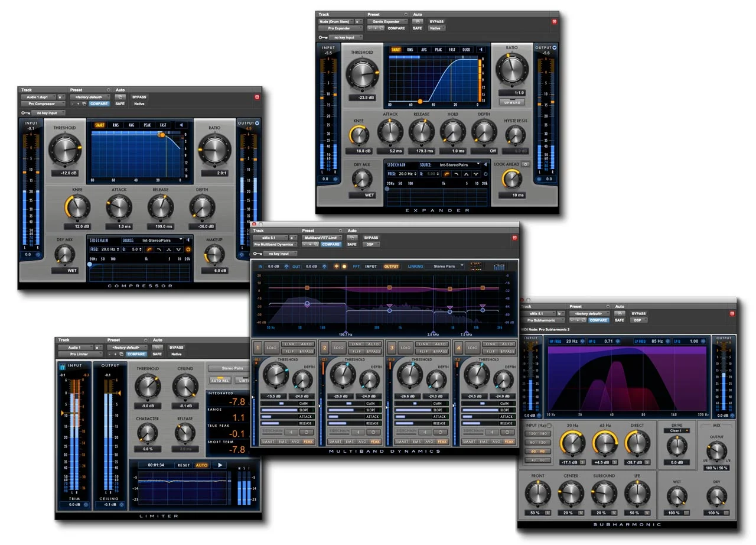Image resolution: width=756 pixels, height=545 pixels.
Task: Select notch filter shape icon in Expander sidechain
Action: pyautogui.click(x=476, y=174)
